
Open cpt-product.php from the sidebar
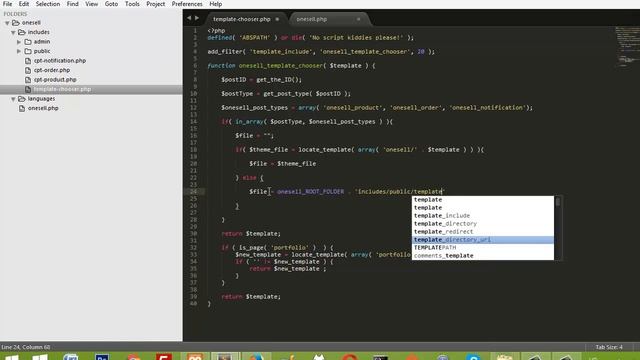tap(55, 80)
